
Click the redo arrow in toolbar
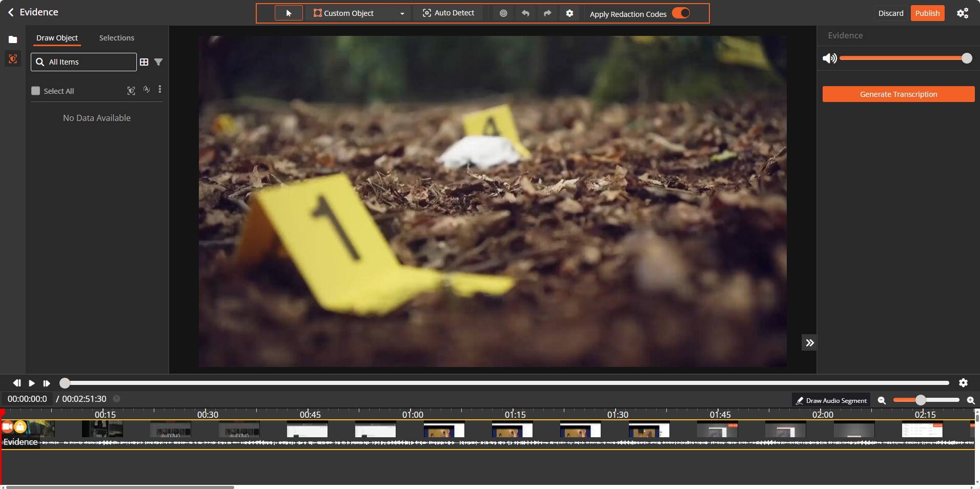pyautogui.click(x=547, y=13)
